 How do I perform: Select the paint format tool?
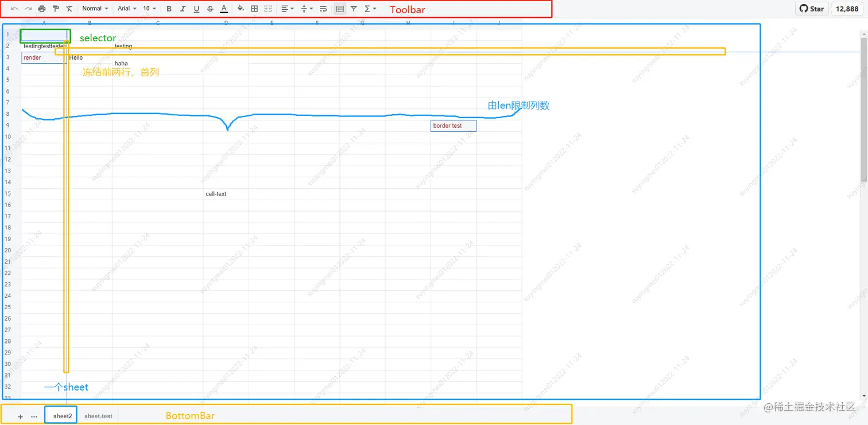[x=56, y=9]
